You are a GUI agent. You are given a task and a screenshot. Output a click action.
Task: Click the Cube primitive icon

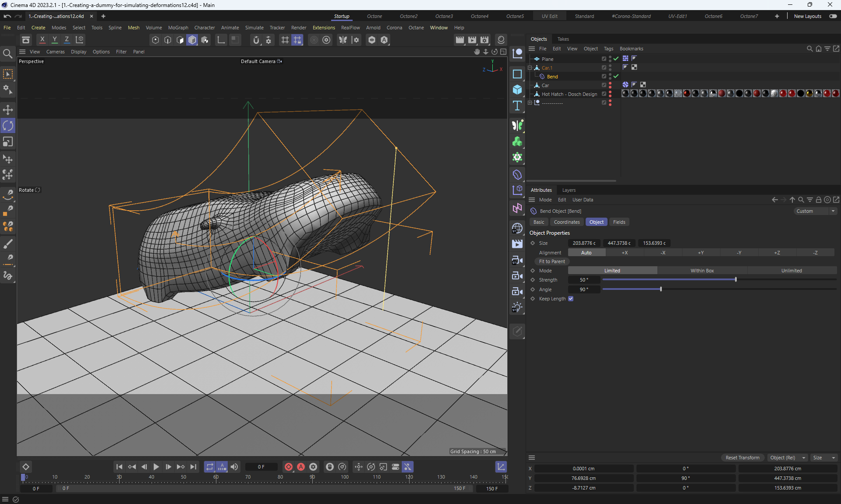(517, 90)
